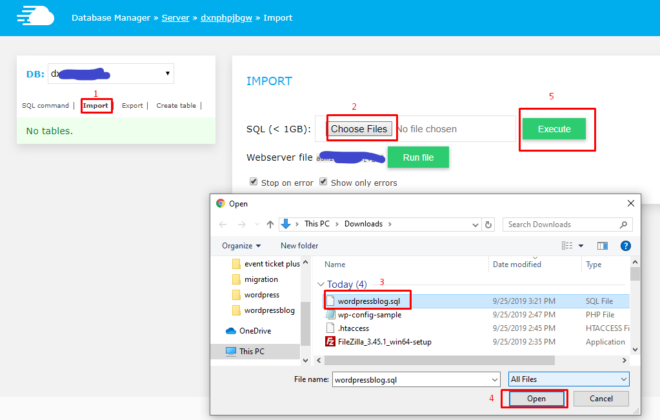The image size is (660, 420).
Task: Click the Choose Files button
Action: (359, 129)
